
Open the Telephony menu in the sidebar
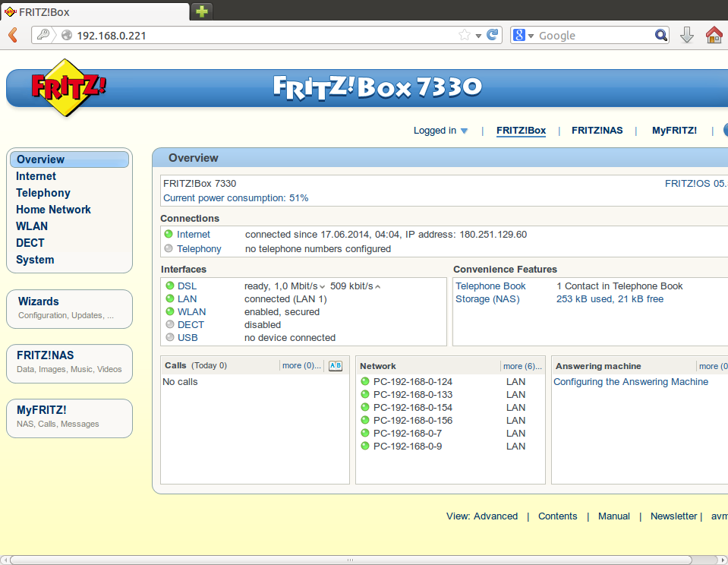[43, 193]
